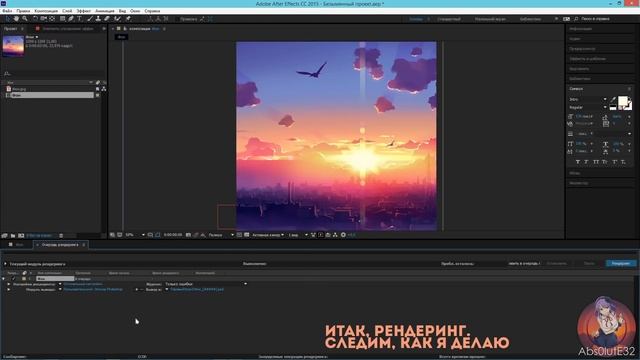This screenshot has width=640, height=360.
Task: Click the trash delete icon in Project panel
Action: coord(61,236)
